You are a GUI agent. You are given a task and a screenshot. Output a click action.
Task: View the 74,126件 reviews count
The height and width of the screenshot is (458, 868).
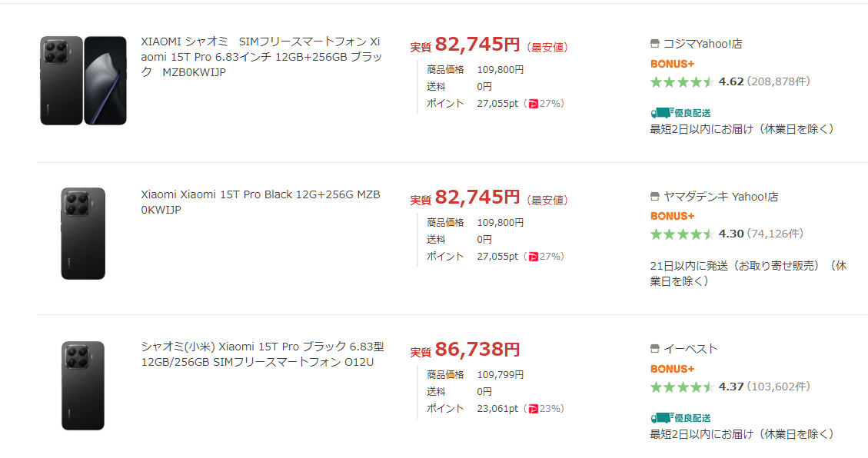tap(775, 234)
